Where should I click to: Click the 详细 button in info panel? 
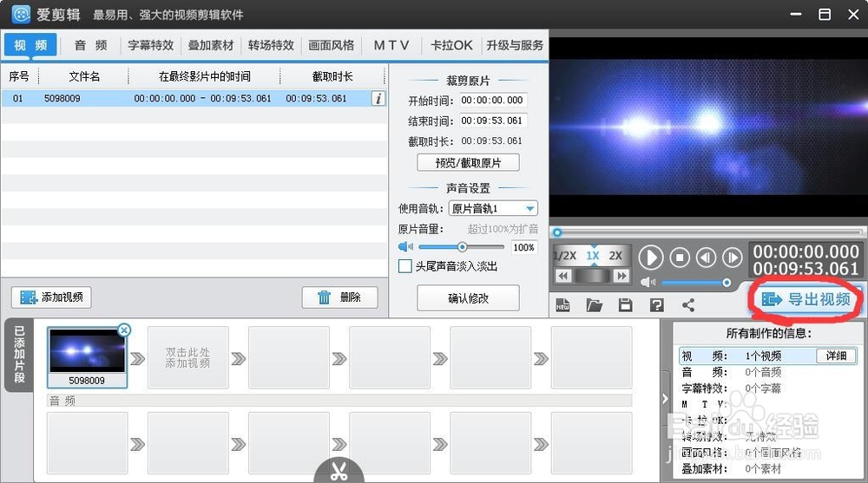[x=836, y=356]
